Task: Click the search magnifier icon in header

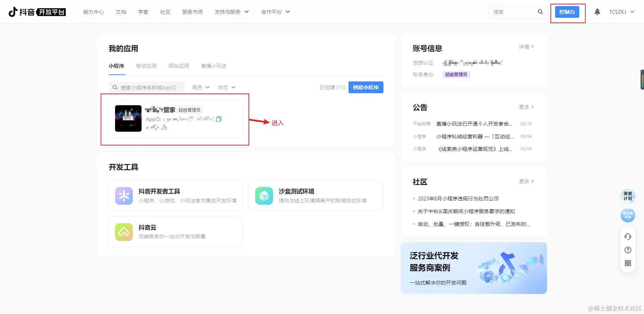Action: (x=540, y=12)
